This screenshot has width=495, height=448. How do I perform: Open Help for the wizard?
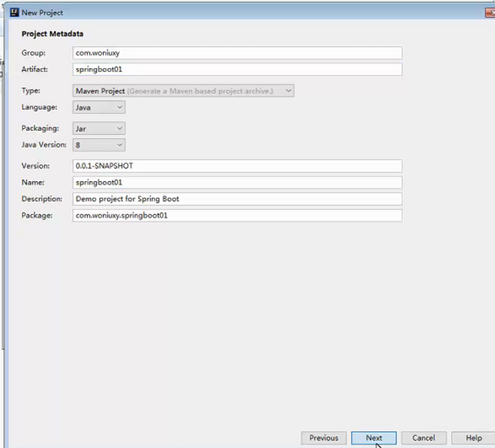click(x=473, y=438)
